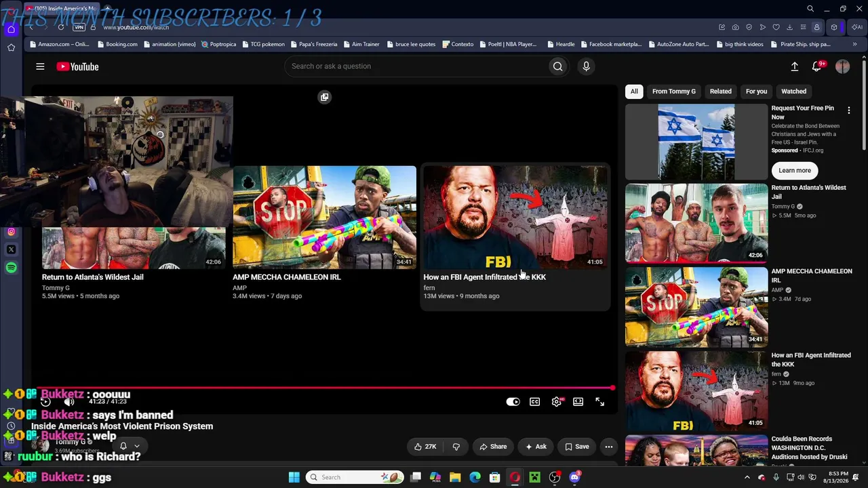Open the Israel flags sponsored ad thumbnail
The width and height of the screenshot is (868, 488).
point(696,142)
